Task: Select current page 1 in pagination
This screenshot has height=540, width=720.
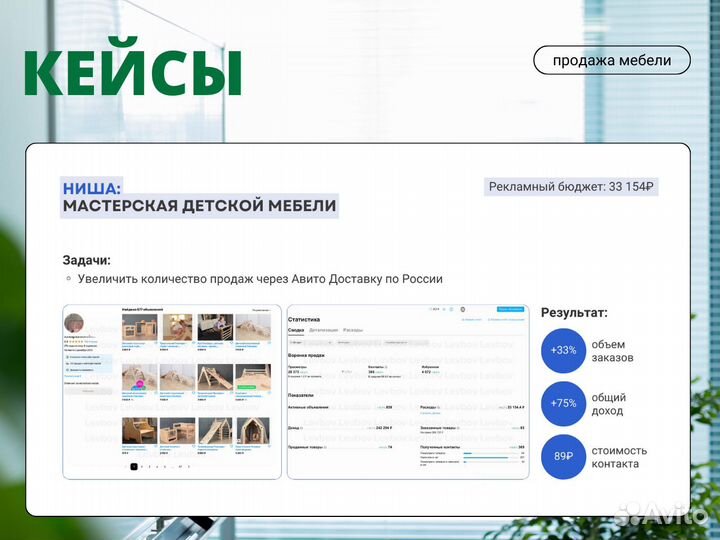Action: 134,467
